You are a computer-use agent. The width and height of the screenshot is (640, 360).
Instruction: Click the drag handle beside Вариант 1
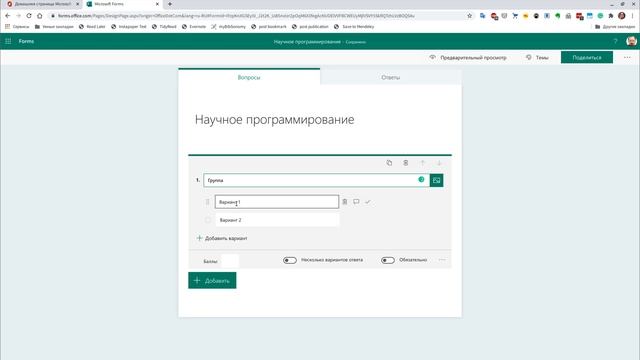(207, 202)
